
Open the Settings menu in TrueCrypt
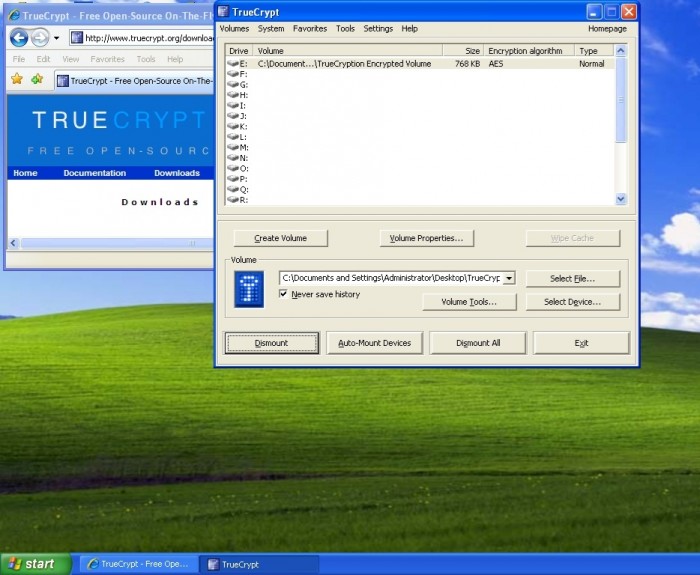tap(378, 29)
